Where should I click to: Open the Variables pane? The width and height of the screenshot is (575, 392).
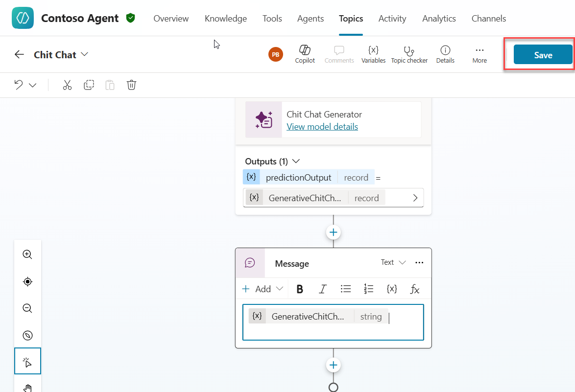pyautogui.click(x=373, y=54)
